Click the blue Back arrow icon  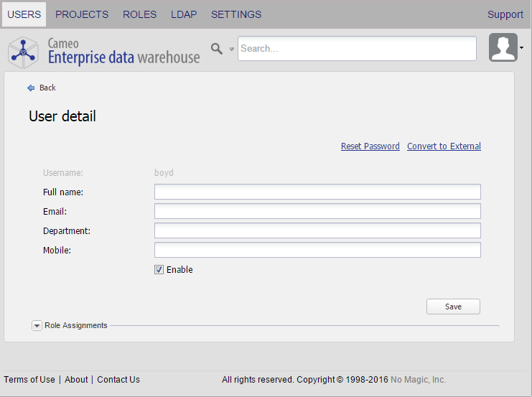(31, 88)
